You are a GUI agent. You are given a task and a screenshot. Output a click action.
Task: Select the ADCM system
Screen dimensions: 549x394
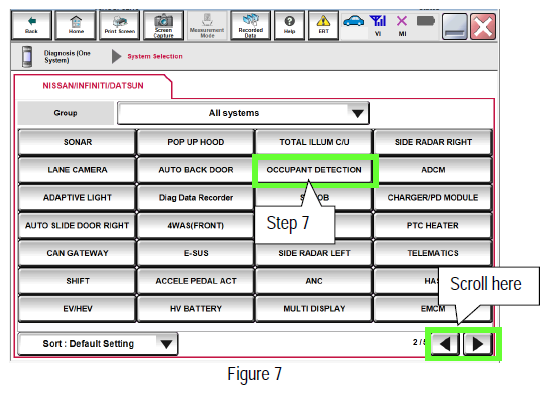pos(433,170)
